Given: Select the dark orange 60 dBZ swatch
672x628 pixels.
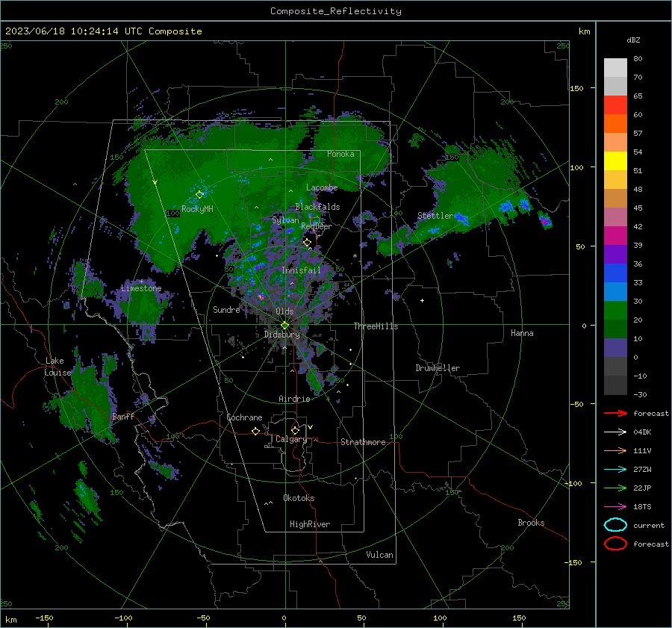Looking at the screenshot, I should pos(615,123).
